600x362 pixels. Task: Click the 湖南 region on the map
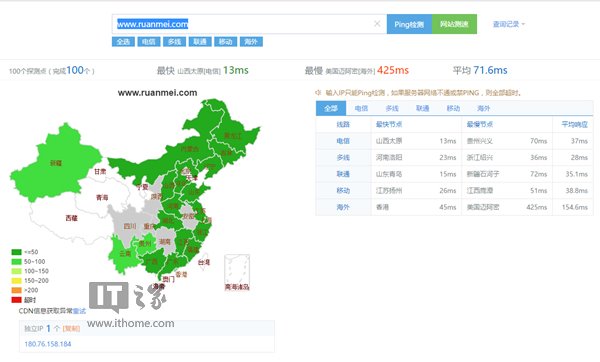click(x=165, y=241)
